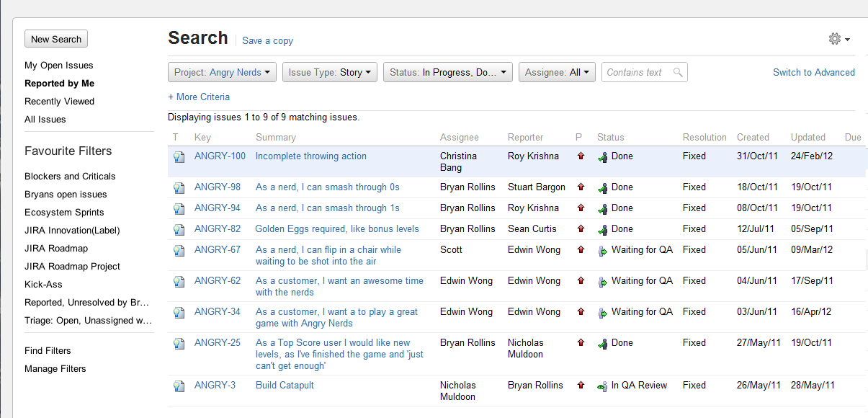868x418 pixels.
Task: Open the gear tools menu
Action: click(839, 39)
